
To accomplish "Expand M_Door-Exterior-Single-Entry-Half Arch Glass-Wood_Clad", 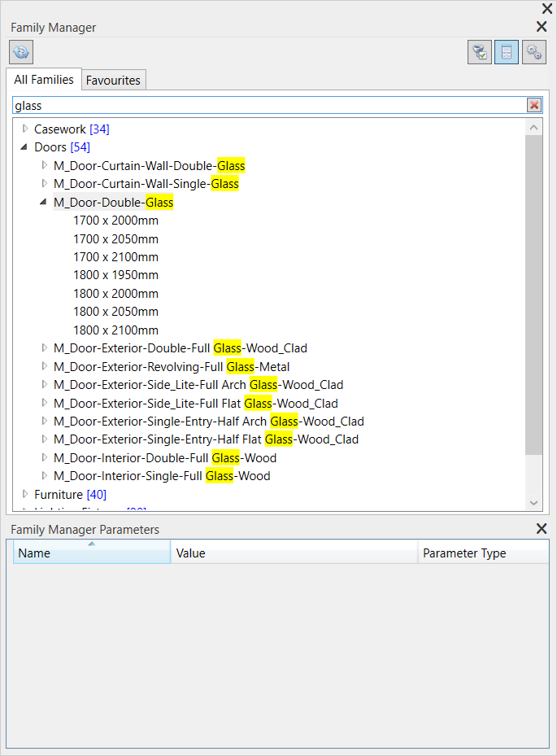I will [45, 421].
